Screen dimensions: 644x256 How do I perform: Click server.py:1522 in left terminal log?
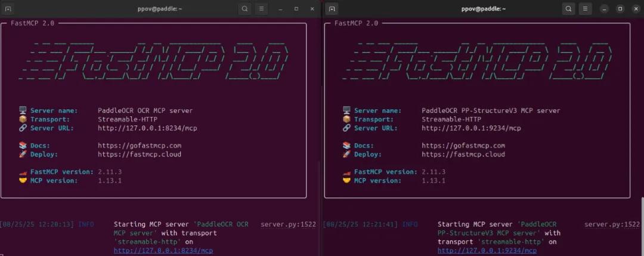(x=289, y=224)
